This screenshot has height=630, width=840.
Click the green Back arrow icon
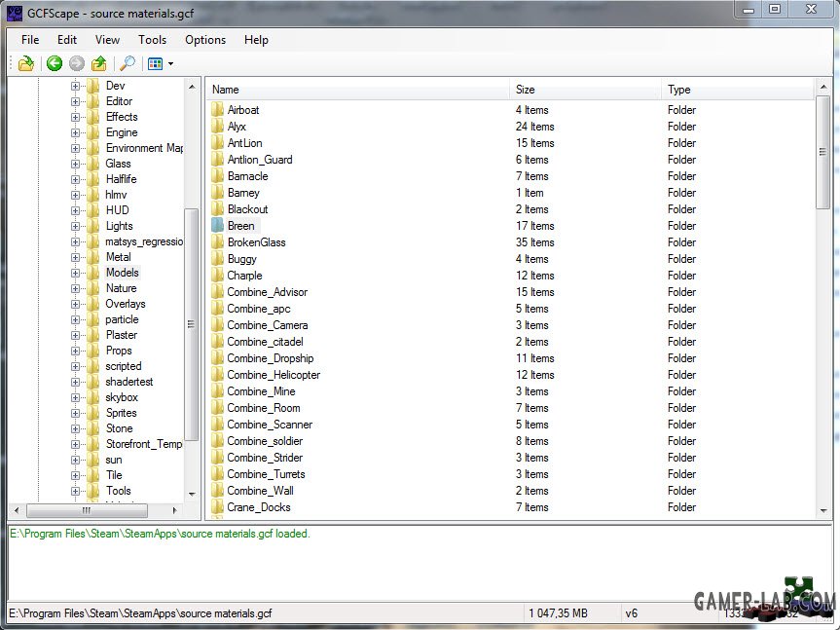pyautogui.click(x=55, y=63)
